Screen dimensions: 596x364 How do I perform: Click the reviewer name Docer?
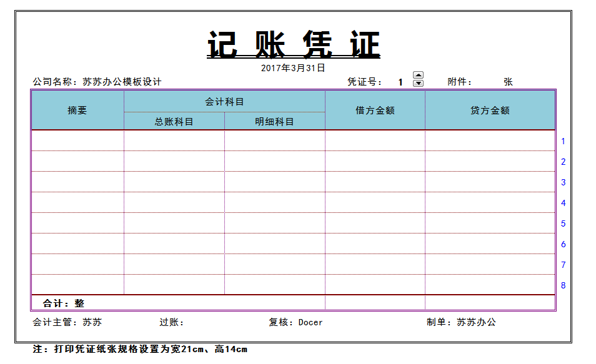tap(312, 322)
